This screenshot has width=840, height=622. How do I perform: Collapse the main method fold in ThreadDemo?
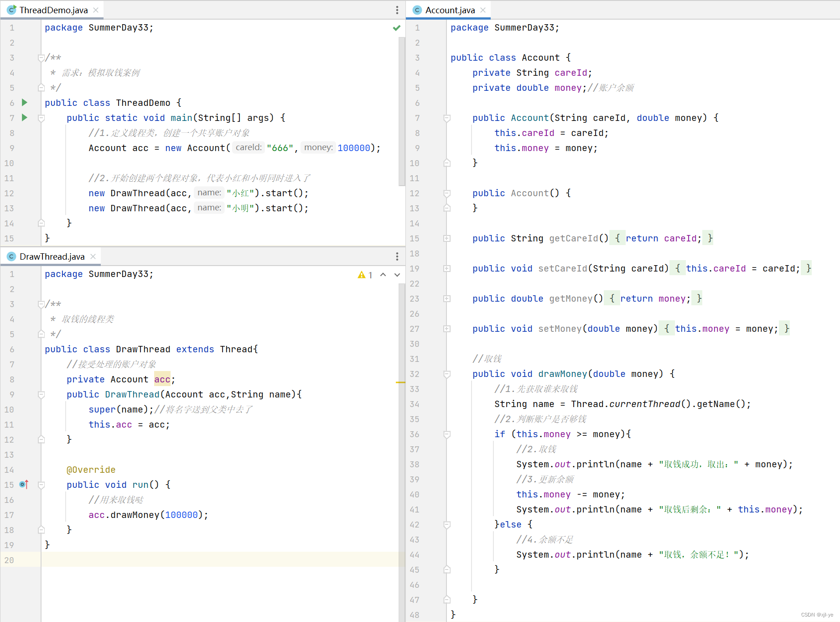41,118
